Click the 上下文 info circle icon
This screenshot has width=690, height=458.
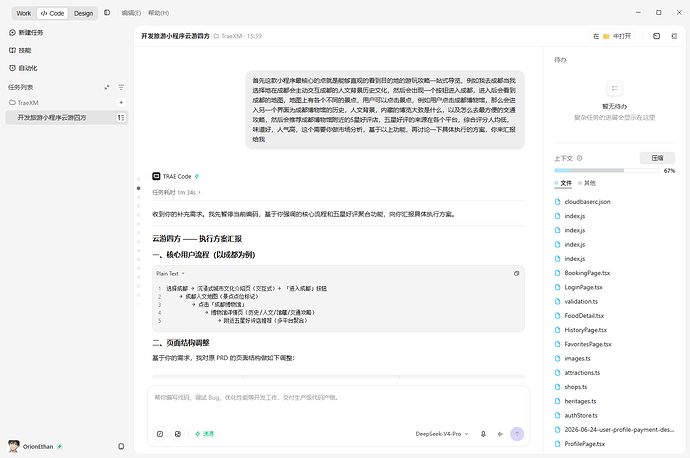click(x=580, y=158)
